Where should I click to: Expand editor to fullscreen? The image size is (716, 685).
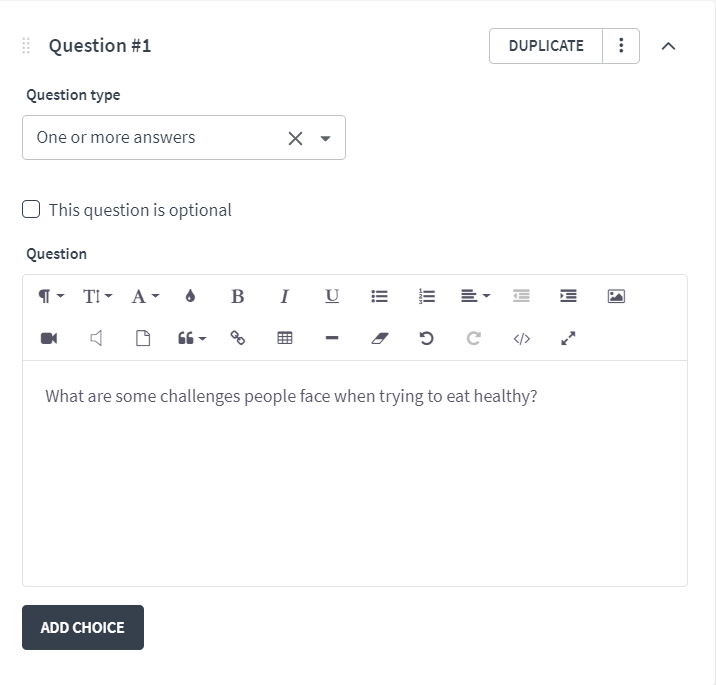(569, 338)
